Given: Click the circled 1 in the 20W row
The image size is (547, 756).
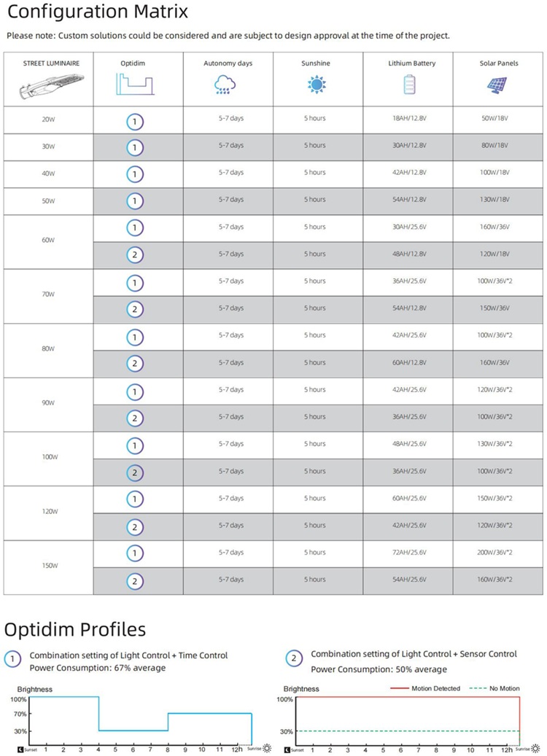Looking at the screenshot, I should (x=134, y=120).
